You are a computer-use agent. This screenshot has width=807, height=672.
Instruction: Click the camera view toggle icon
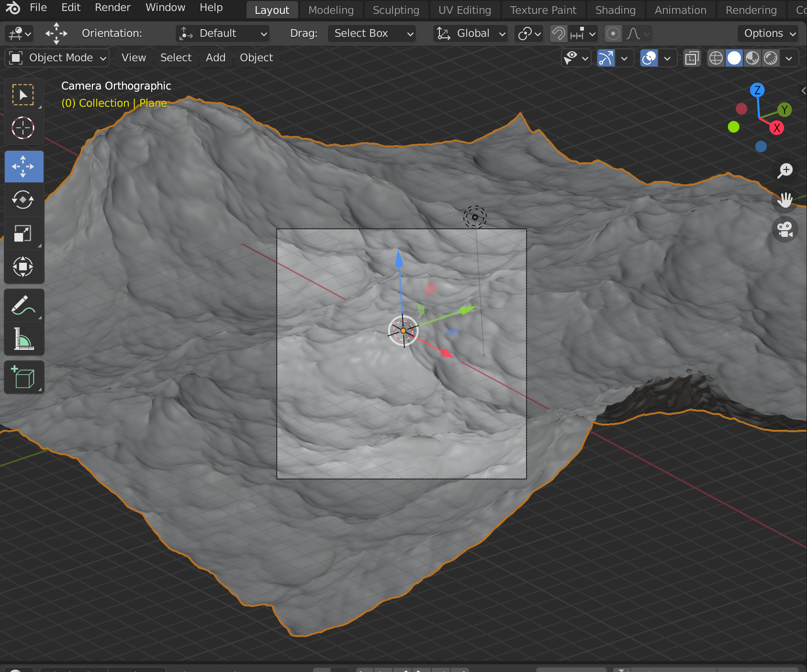785,229
